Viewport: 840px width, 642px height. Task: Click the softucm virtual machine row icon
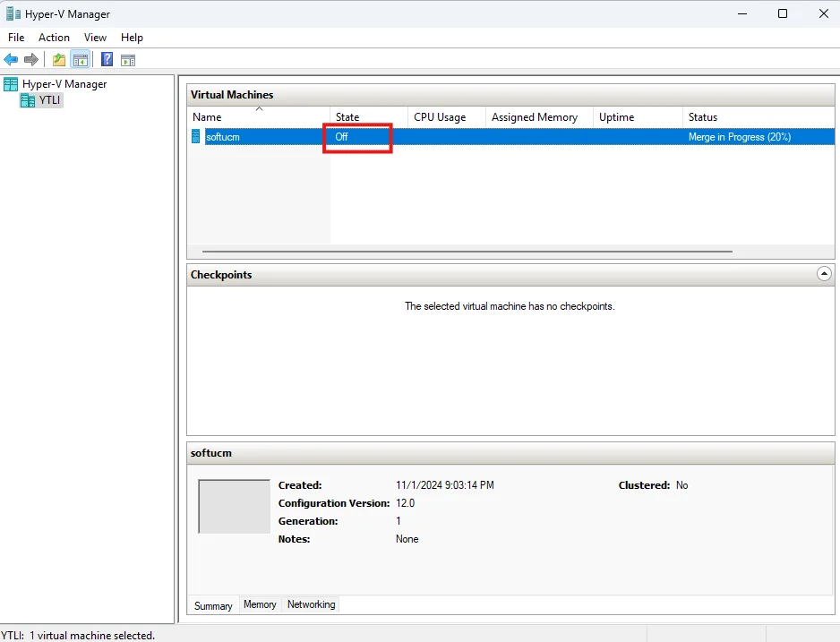[196, 136]
